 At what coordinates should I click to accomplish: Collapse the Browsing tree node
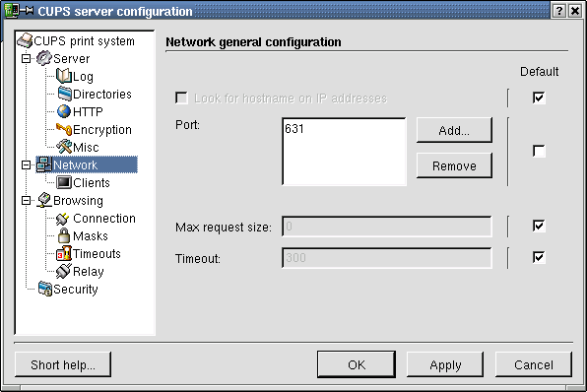[26, 201]
